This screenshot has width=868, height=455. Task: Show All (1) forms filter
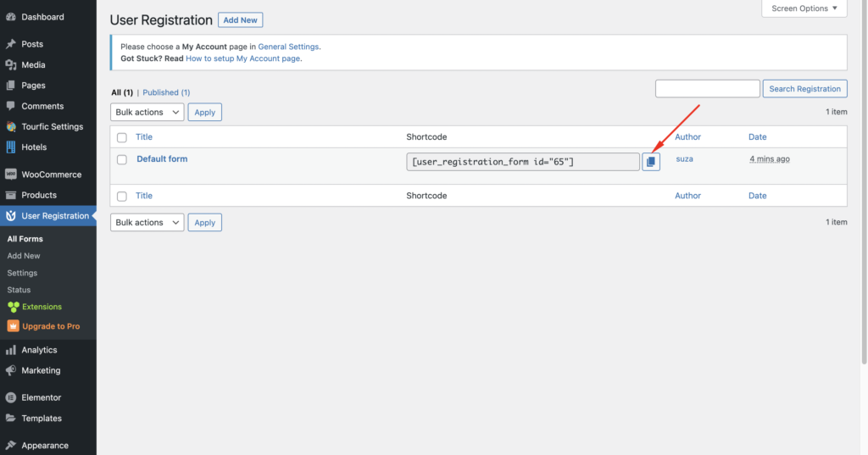(122, 92)
